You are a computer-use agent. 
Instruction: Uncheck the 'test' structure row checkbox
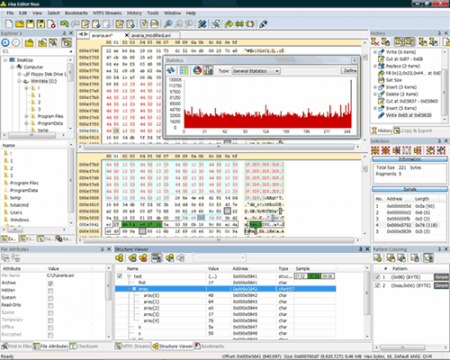point(120,276)
